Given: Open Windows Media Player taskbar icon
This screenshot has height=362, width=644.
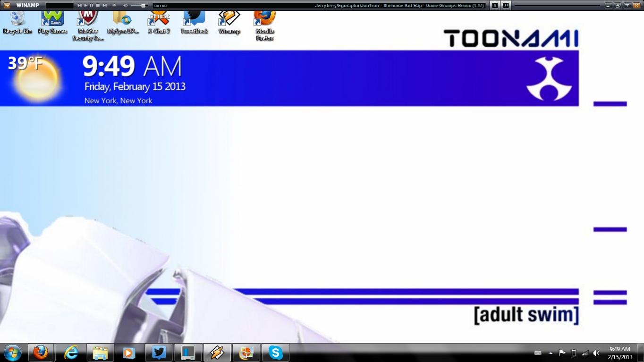Looking at the screenshot, I should pyautogui.click(x=127, y=353).
